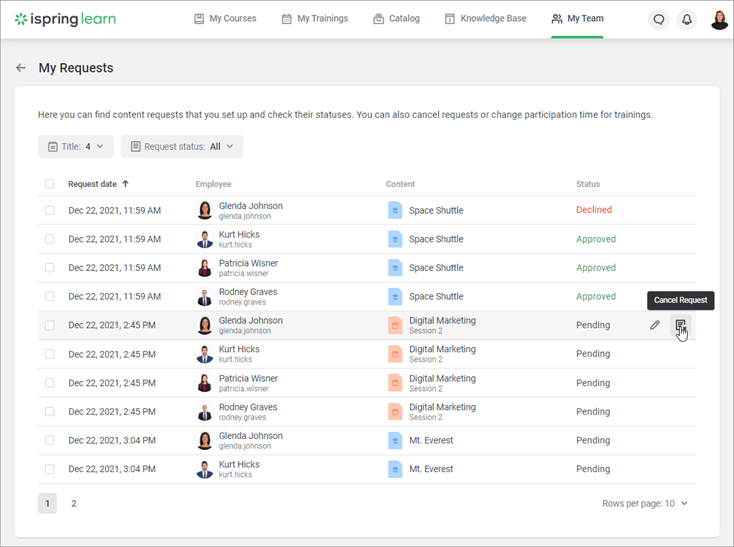Open the user profile avatar
The width and height of the screenshot is (734, 547).
coord(719,19)
